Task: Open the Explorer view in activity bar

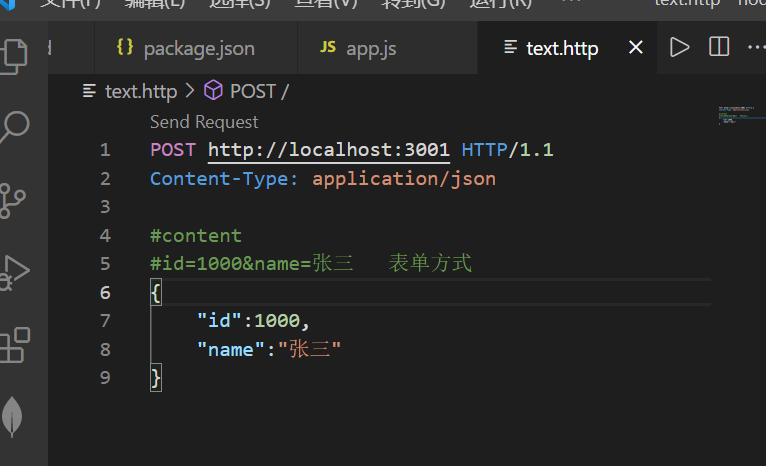Action: (x=14, y=54)
